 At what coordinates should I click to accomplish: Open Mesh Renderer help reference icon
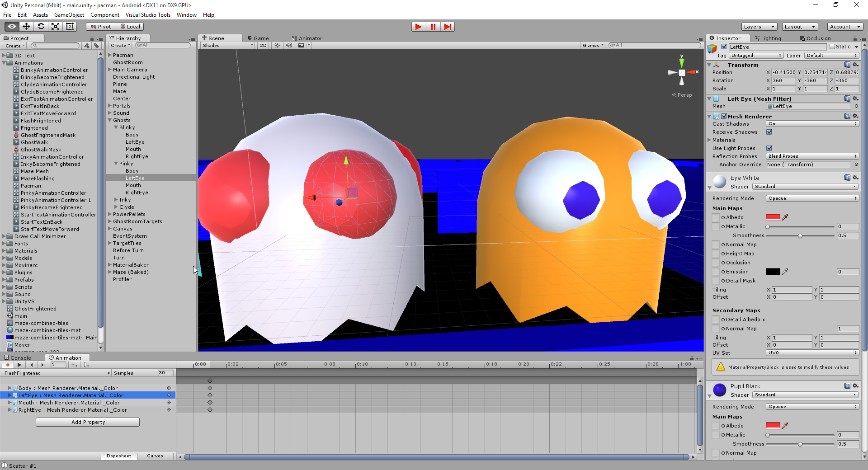pyautogui.click(x=847, y=116)
